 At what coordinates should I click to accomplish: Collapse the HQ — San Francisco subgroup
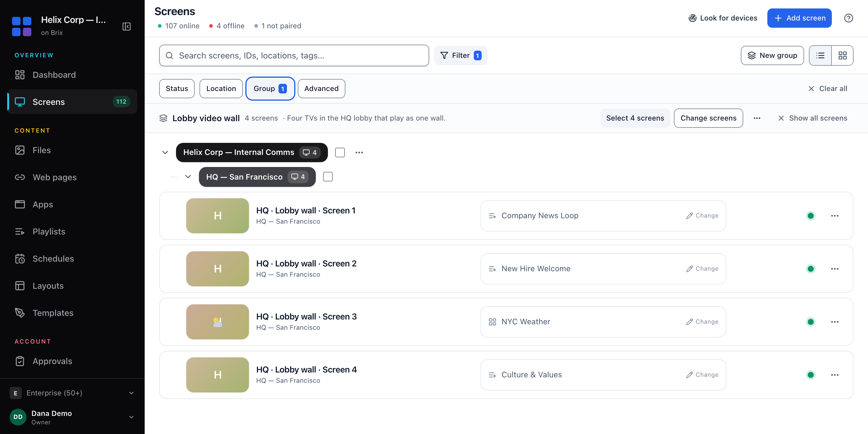point(188,177)
